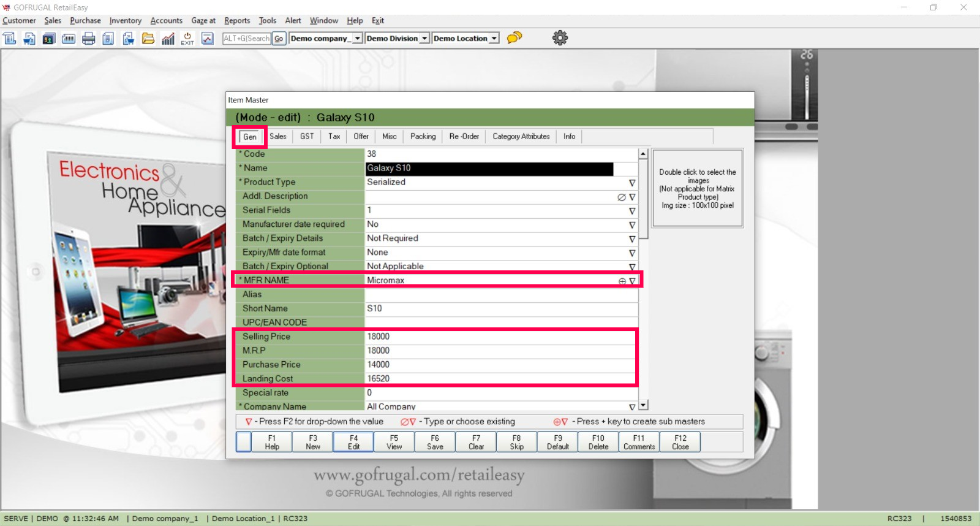Open the Serial Fields dropdown arrow

(x=632, y=211)
